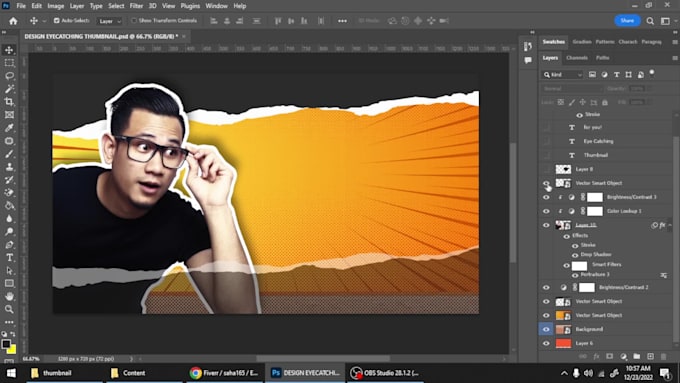
Task: Switch to the Gradients tab
Action: [x=582, y=42]
